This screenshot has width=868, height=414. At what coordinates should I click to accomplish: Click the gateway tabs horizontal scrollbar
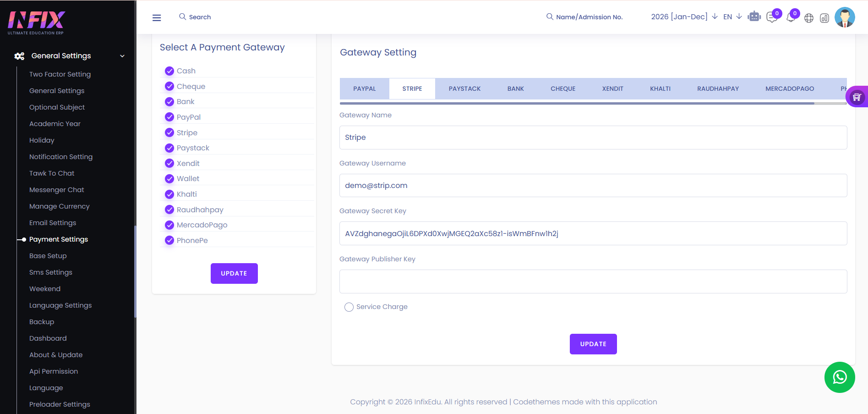click(x=577, y=103)
